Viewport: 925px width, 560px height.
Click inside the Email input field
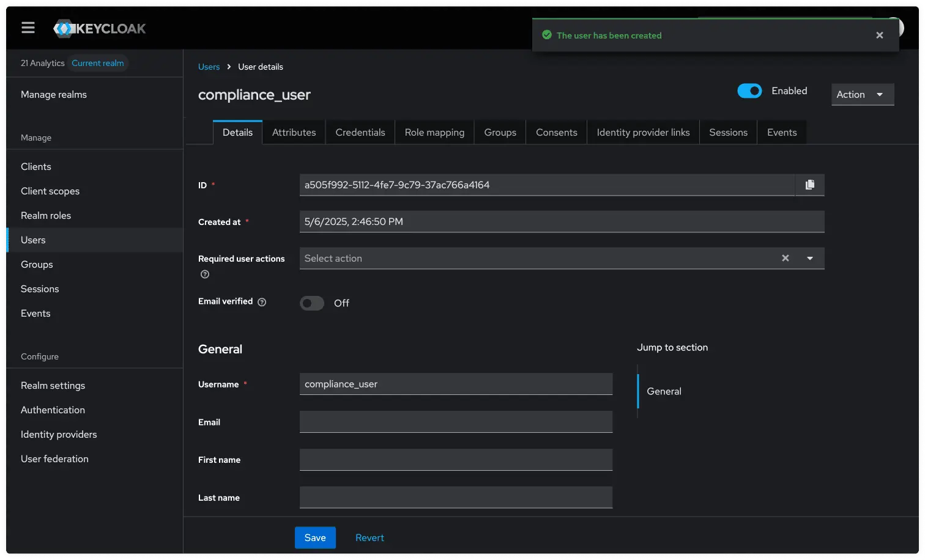[455, 422]
